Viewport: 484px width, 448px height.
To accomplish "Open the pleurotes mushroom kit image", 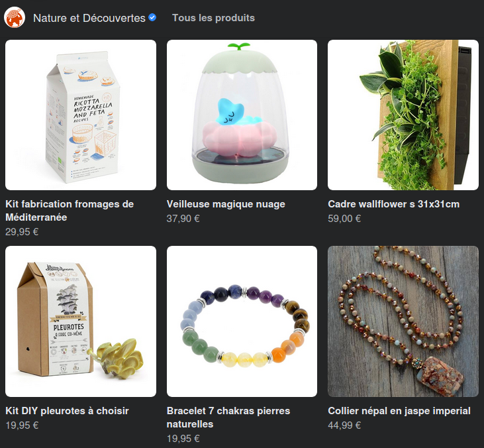I will (x=81, y=321).
